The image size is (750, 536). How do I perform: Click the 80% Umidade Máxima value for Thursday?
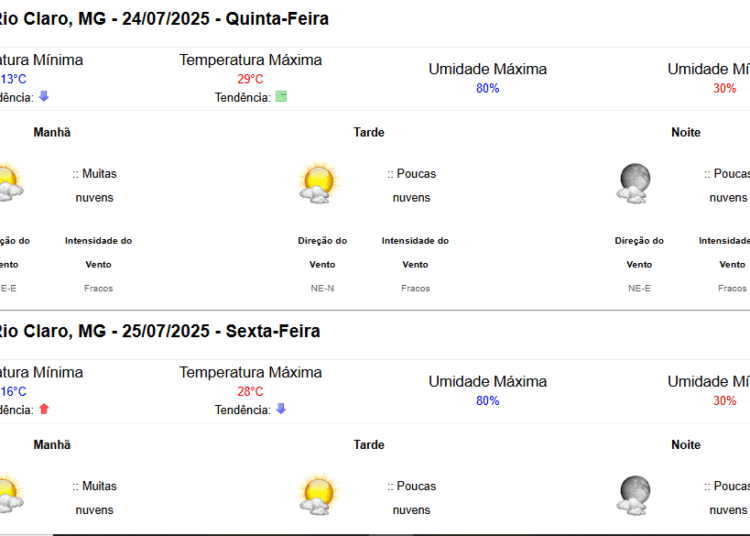[x=487, y=88]
